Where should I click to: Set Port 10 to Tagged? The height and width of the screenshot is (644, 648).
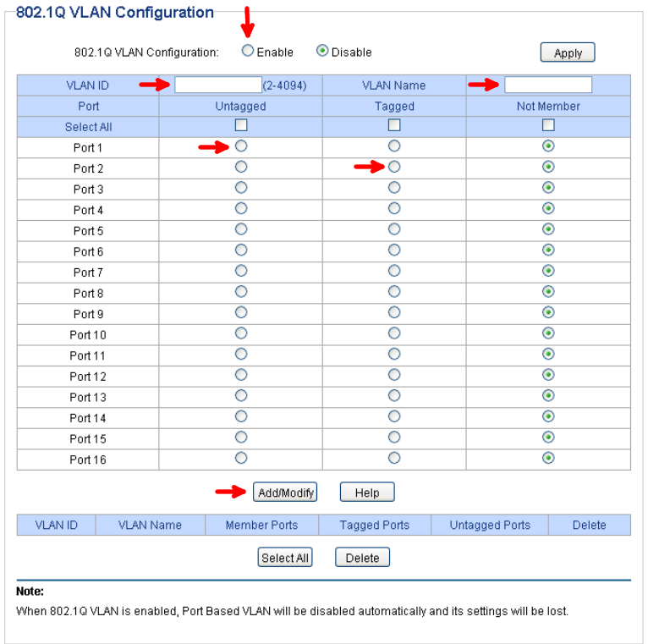(x=394, y=333)
